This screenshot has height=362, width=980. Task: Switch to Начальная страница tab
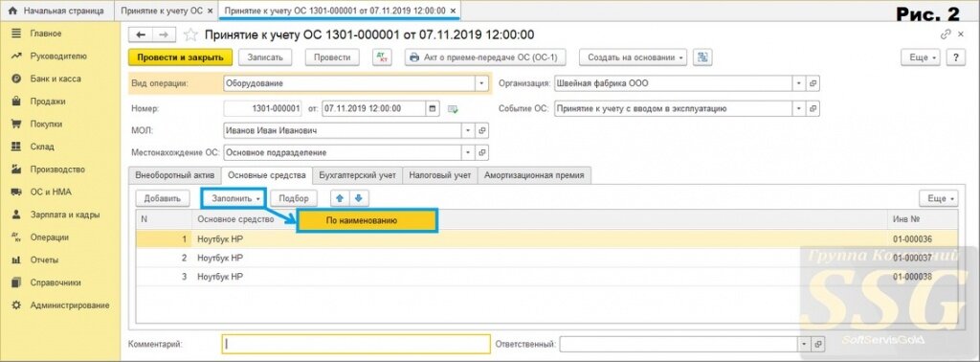56,11
